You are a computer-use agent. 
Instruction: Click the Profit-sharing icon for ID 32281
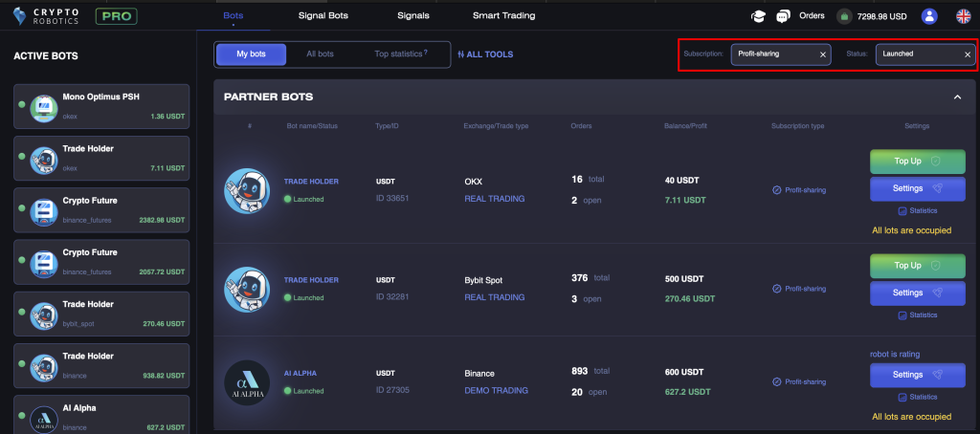coord(777,289)
